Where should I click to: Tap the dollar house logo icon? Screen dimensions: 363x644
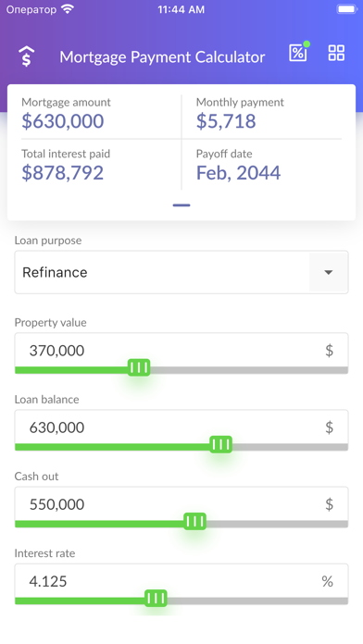[26, 56]
